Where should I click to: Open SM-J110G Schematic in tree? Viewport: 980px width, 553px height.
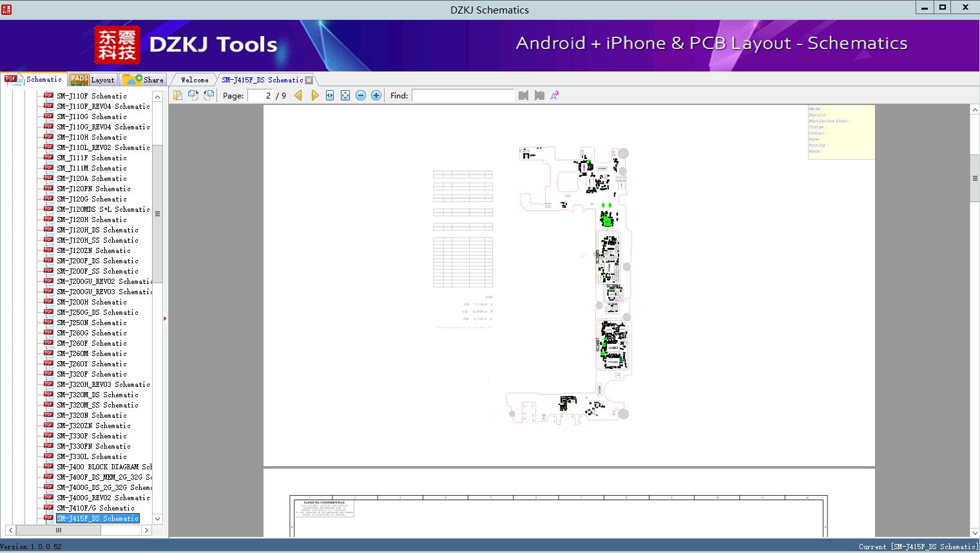pyautogui.click(x=91, y=117)
